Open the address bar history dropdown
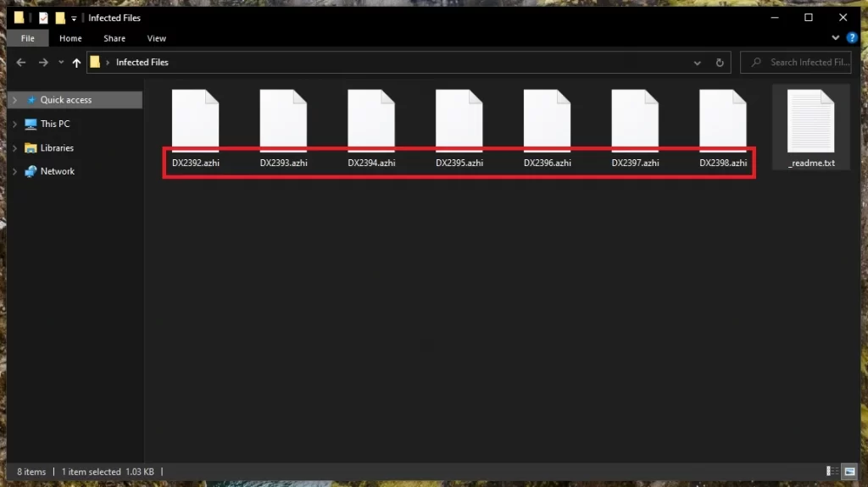The height and width of the screenshot is (487, 868). pos(697,63)
